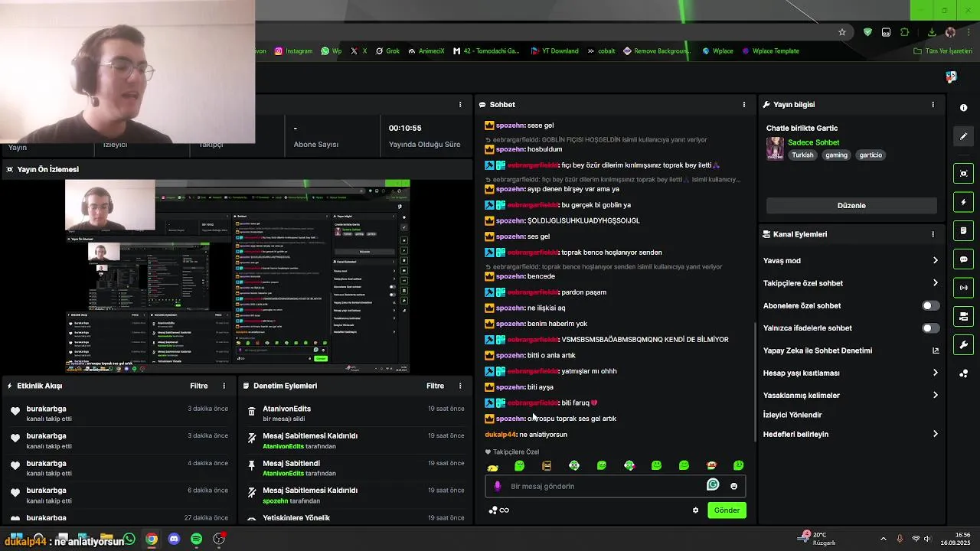
Task: Open the emoji picker in message box
Action: pos(733,486)
